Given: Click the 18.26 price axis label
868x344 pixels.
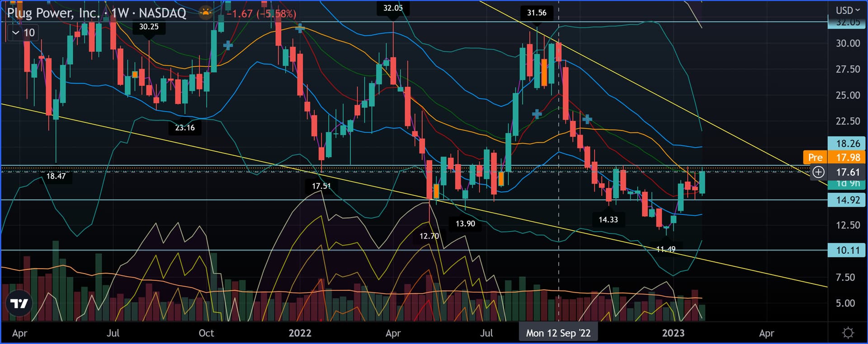Looking at the screenshot, I should pyautogui.click(x=847, y=144).
